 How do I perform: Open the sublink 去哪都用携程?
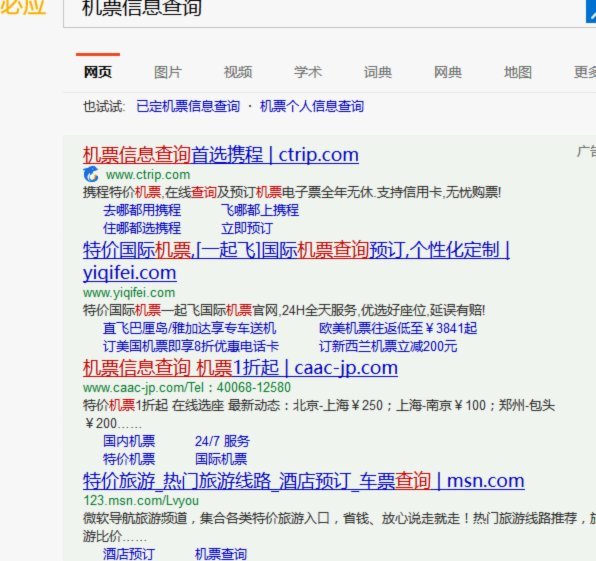[x=142, y=210]
